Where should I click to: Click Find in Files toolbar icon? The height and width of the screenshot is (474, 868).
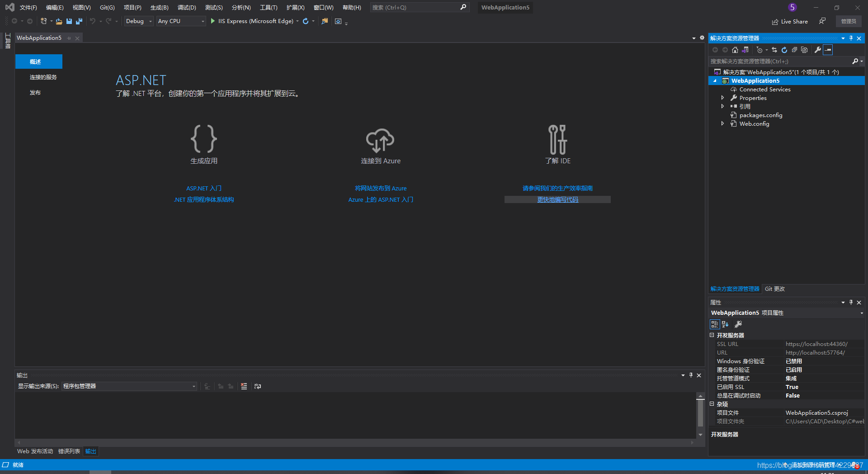point(325,21)
